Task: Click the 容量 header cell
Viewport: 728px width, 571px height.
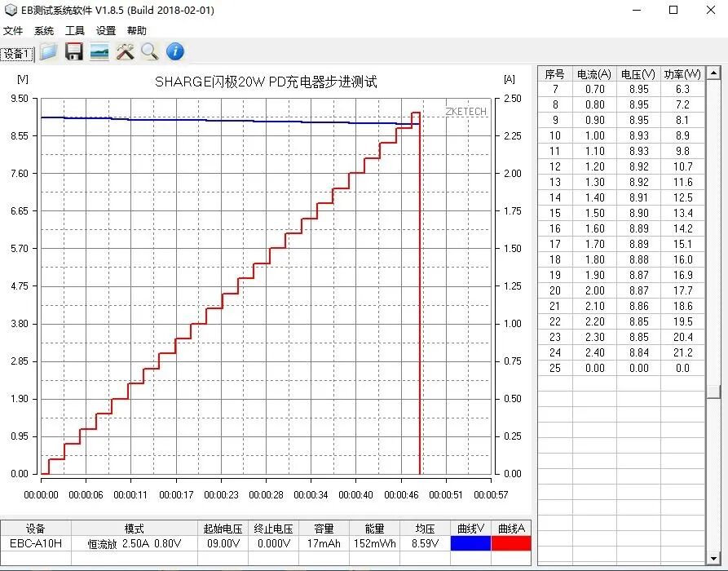Action: tap(324, 529)
